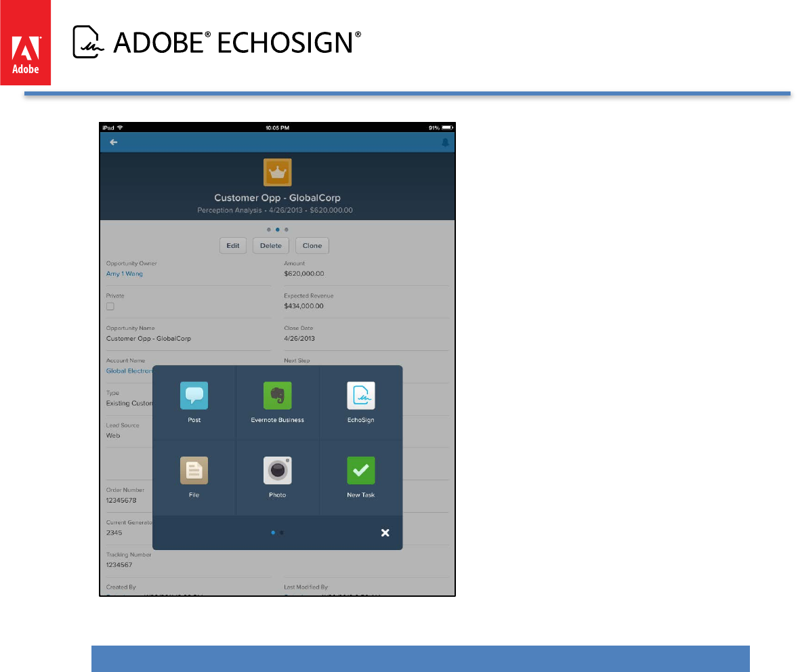Open the Evernote Business action

pos(277,396)
